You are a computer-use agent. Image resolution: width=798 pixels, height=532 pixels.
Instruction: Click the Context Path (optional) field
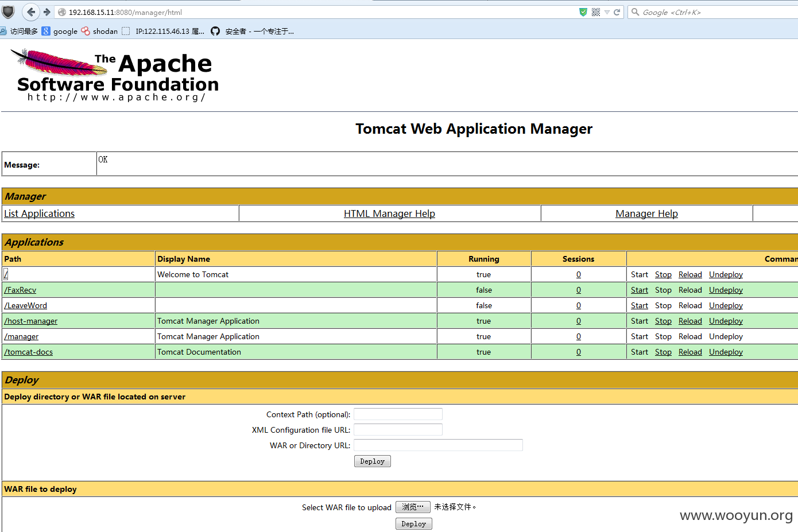(398, 414)
